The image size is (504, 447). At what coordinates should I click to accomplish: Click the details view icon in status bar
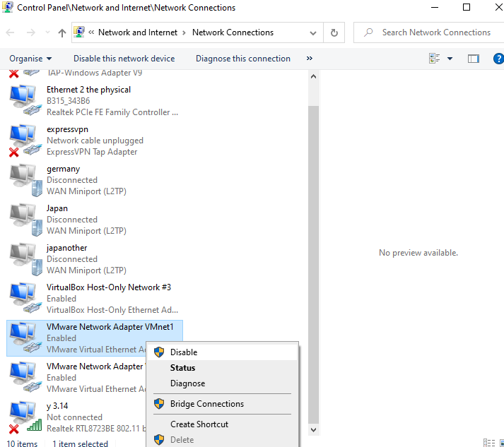[x=489, y=443]
